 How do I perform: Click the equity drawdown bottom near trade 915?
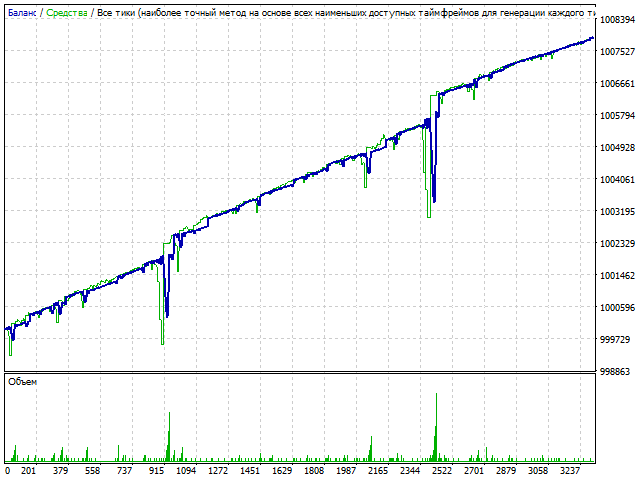(x=162, y=342)
